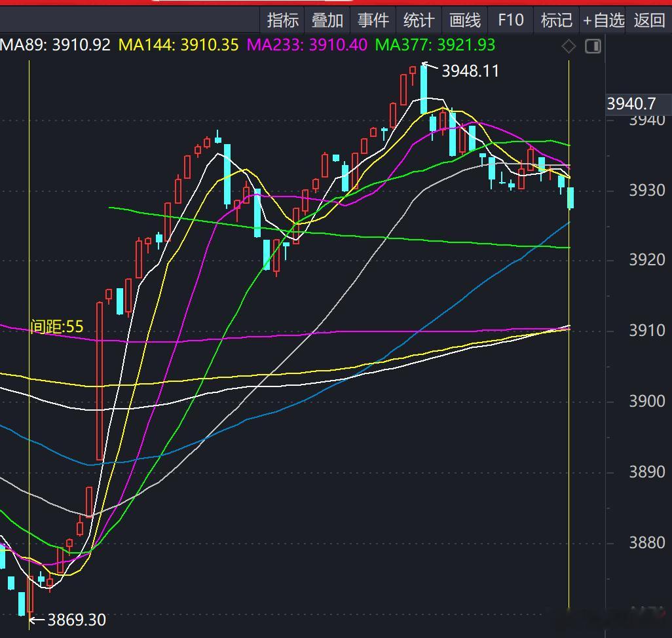Open the 事件 events menu
672x638 pixels.
(373, 20)
